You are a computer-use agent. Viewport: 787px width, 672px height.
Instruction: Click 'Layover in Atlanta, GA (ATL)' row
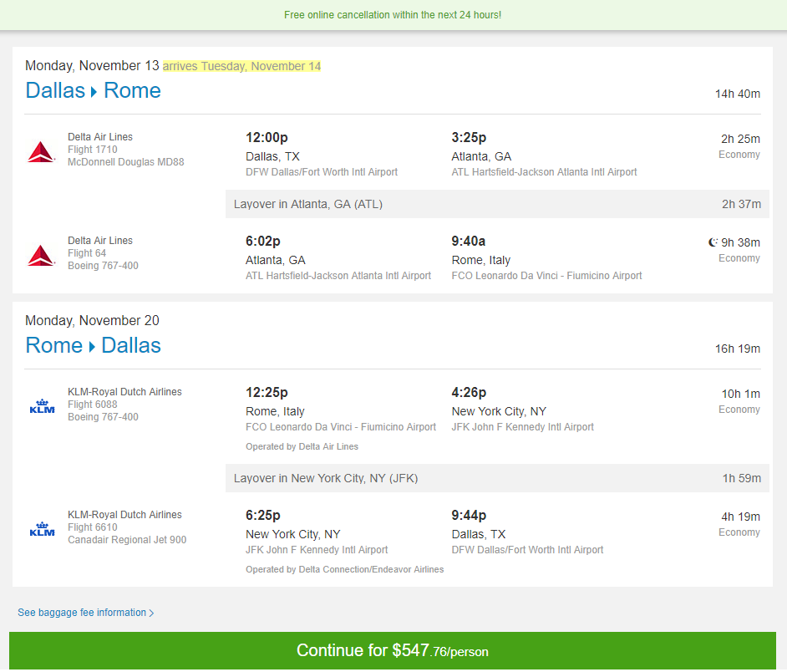[x=497, y=204]
